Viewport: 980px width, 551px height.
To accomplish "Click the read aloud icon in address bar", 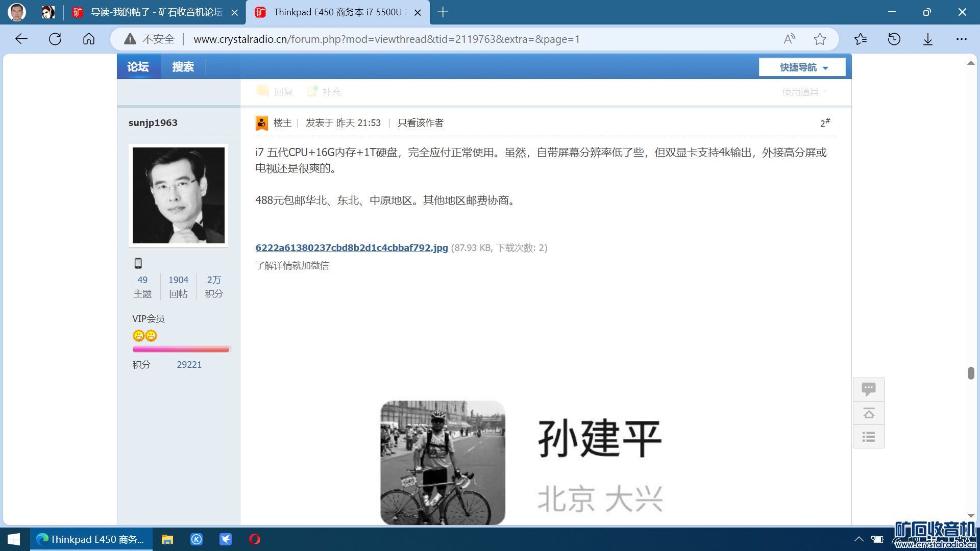I will tap(789, 39).
